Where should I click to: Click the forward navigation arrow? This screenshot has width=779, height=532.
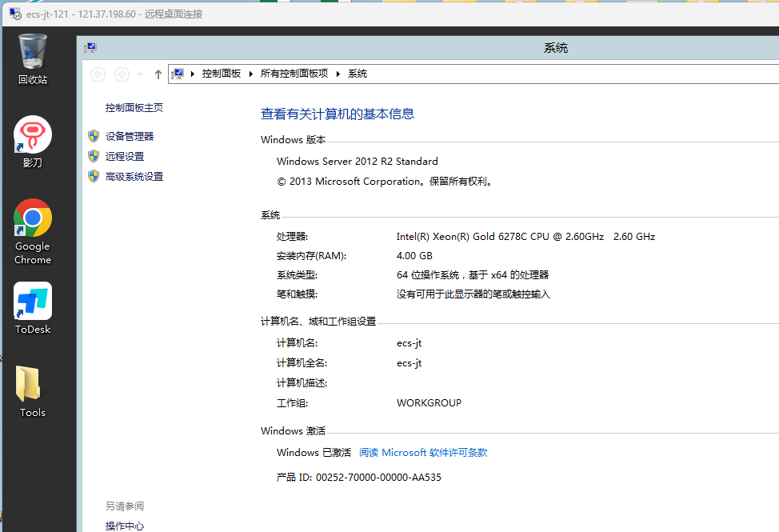click(x=122, y=74)
